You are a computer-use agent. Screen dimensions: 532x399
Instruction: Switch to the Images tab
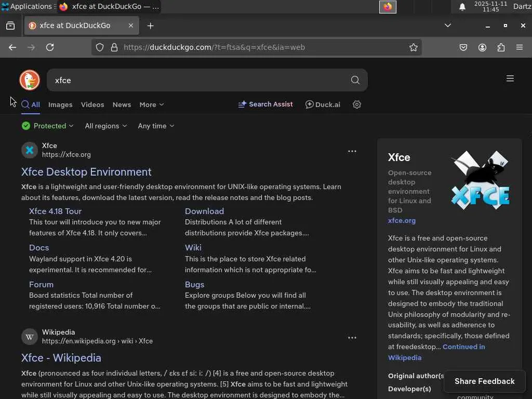[x=60, y=104]
